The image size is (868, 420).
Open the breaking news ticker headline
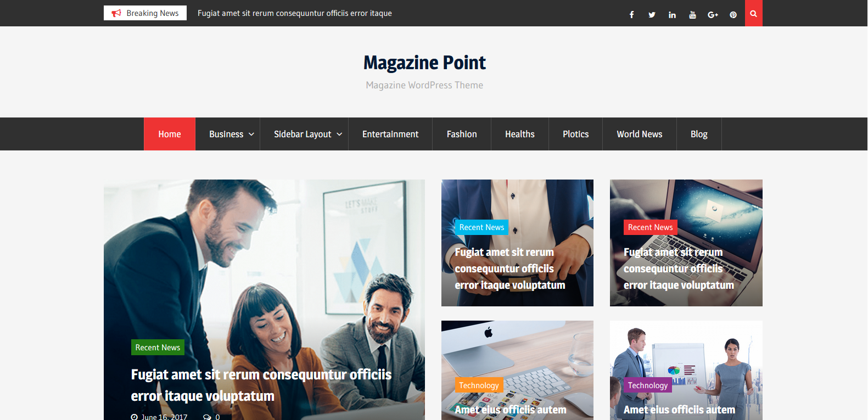tap(295, 13)
